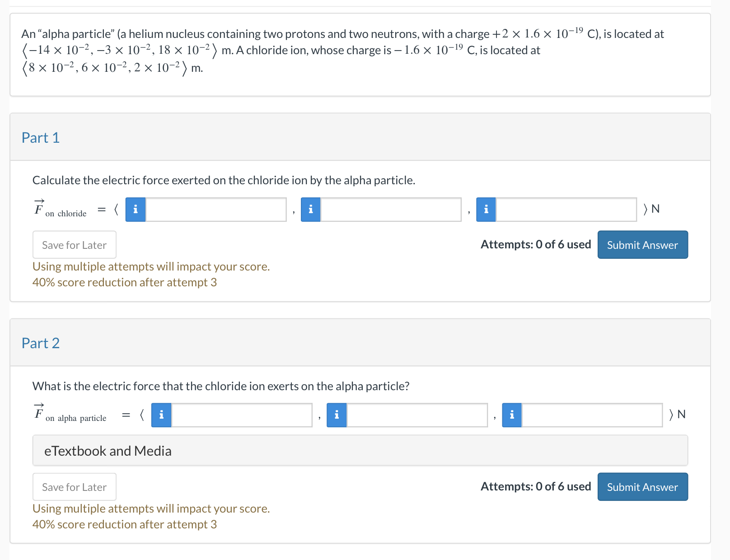Click the x-component field of F on chloride
This screenshot has height=560, width=730.
(x=217, y=209)
